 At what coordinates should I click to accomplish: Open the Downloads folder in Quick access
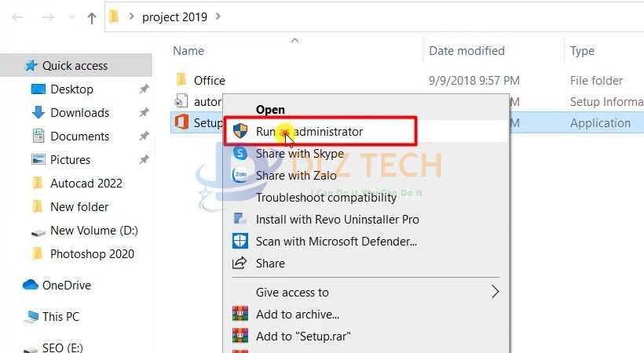[79, 112]
